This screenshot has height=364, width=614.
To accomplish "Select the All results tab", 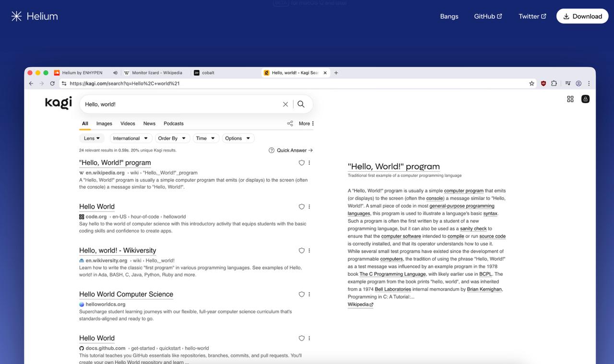I will coord(85,124).
